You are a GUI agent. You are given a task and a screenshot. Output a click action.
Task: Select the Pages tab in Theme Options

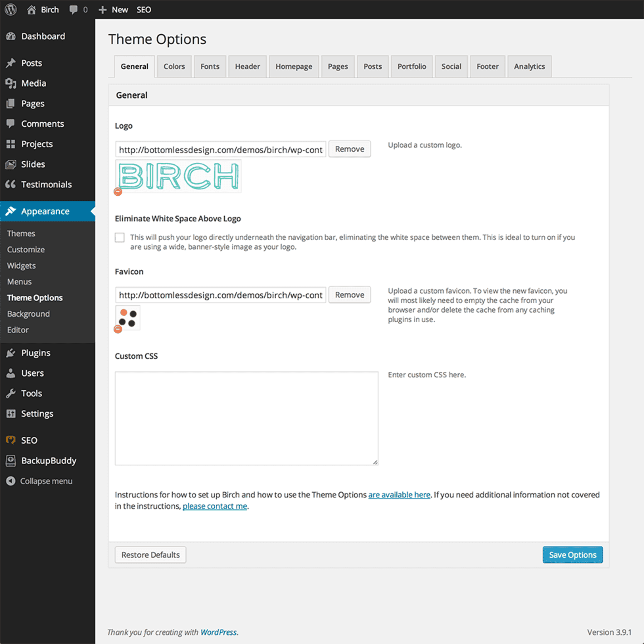pos(338,67)
